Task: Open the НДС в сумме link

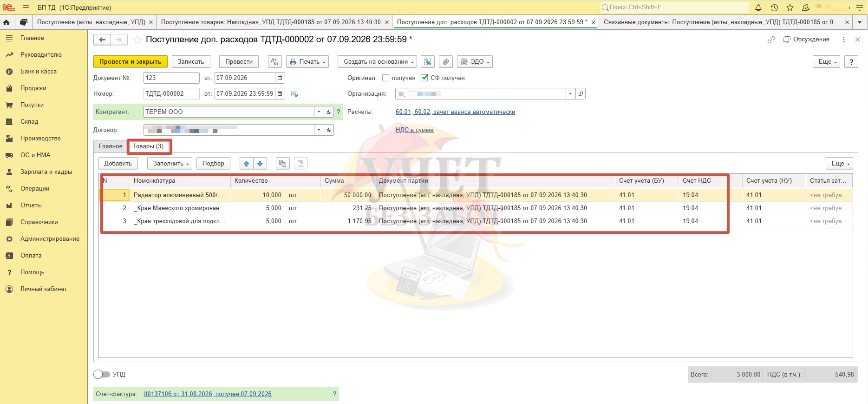Action: pos(415,130)
